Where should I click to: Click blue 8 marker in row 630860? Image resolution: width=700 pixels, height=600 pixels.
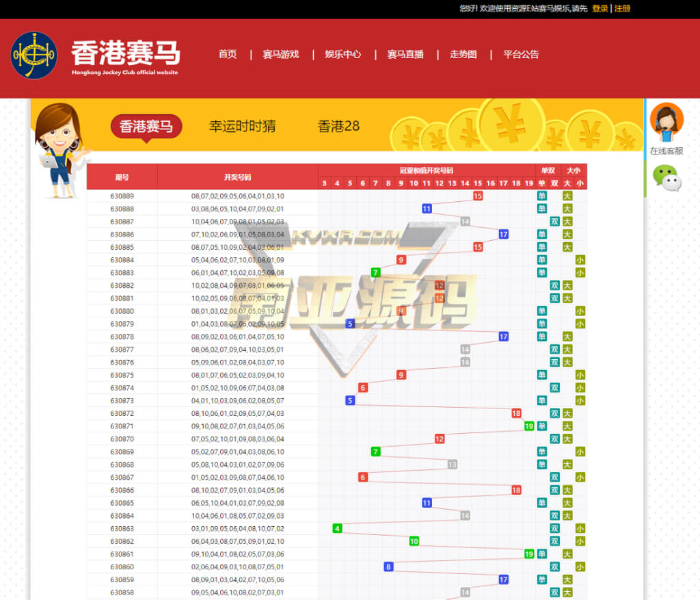[388, 567]
